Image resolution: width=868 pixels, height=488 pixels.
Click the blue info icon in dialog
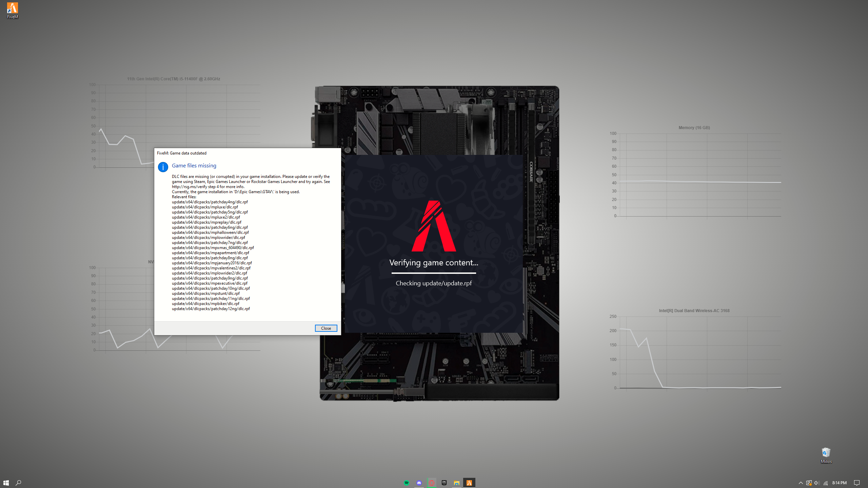click(163, 167)
